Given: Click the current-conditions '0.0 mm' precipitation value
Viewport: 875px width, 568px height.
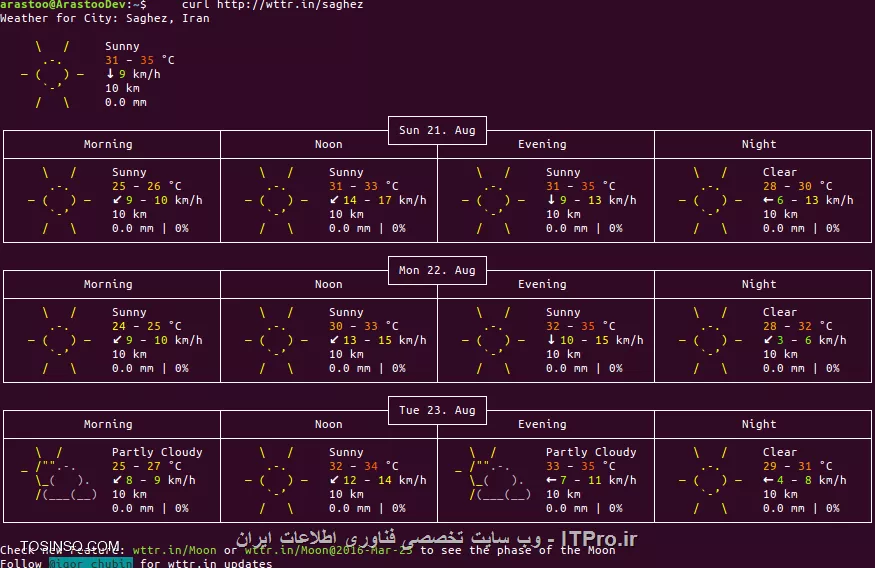Looking at the screenshot, I should 126,103.
